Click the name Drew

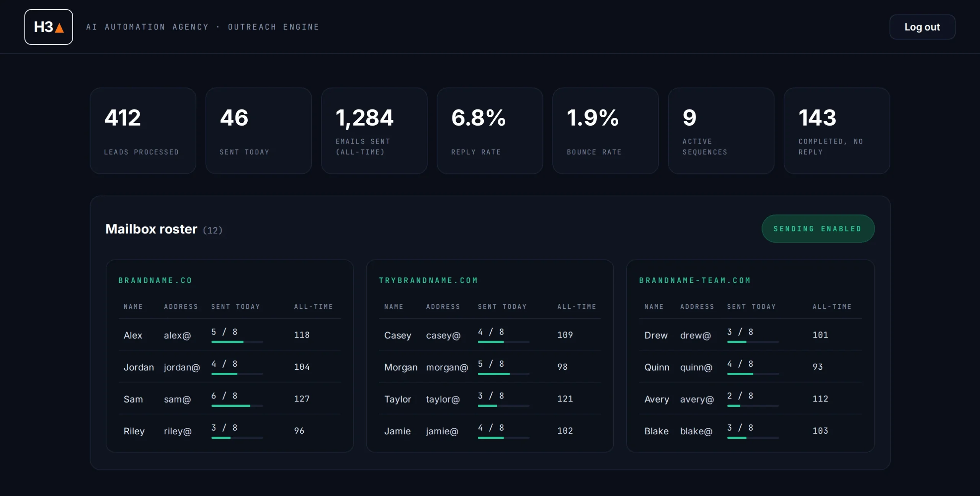[656, 335]
